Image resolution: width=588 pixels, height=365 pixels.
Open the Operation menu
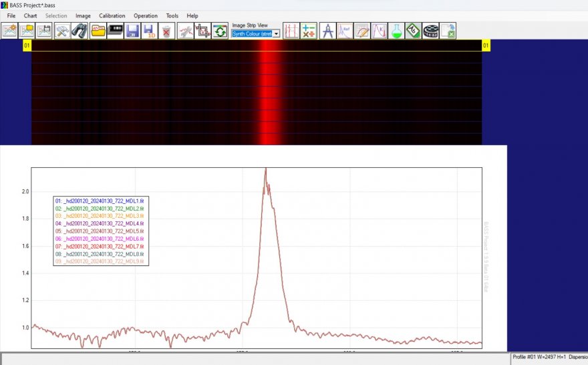(x=146, y=15)
